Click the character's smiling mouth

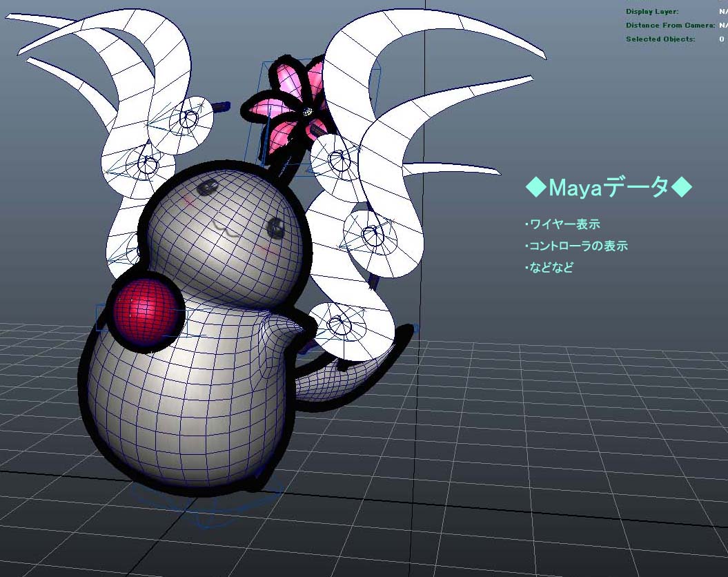tap(226, 229)
